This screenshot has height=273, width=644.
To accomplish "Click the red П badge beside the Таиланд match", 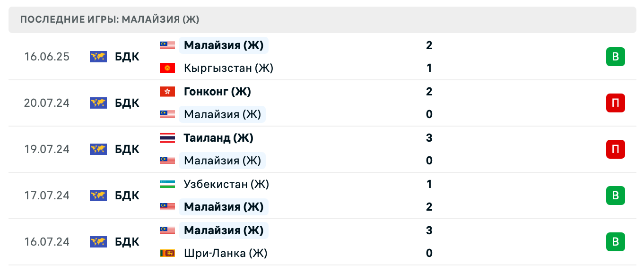I will (616, 149).
